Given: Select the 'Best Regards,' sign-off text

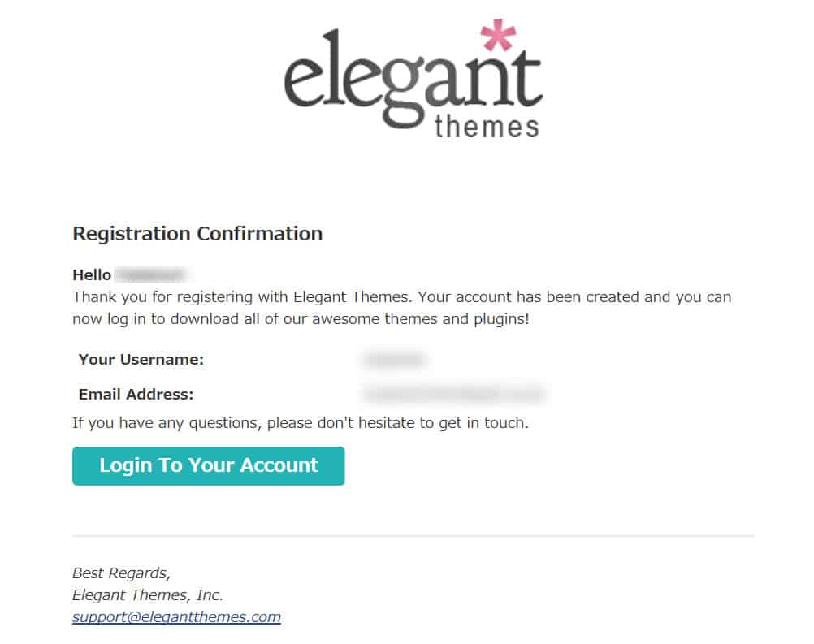Looking at the screenshot, I should (x=122, y=573).
